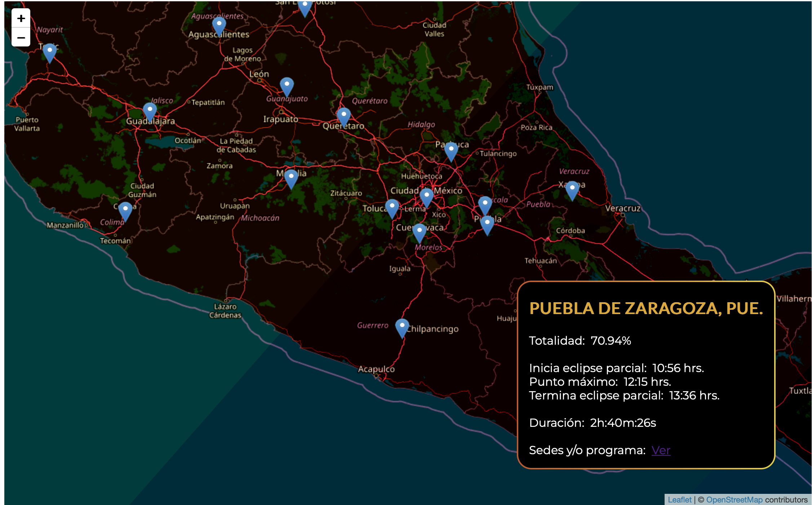Click the Veracruz city label on map

[x=623, y=209]
